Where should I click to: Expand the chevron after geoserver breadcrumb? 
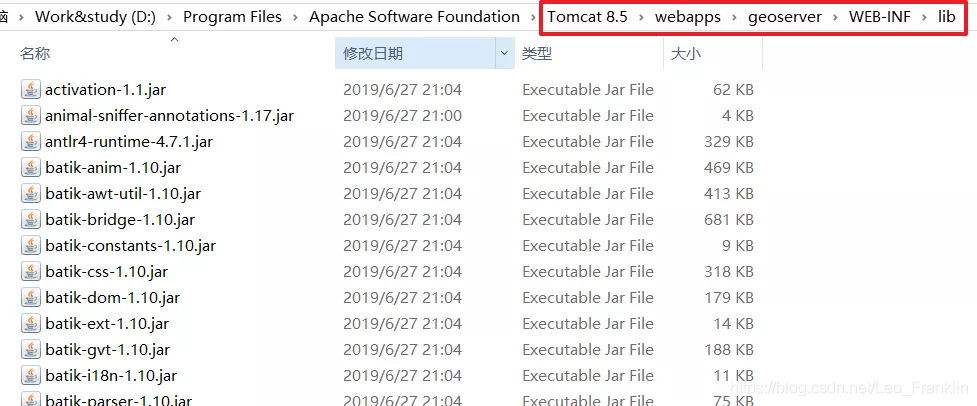(x=836, y=17)
